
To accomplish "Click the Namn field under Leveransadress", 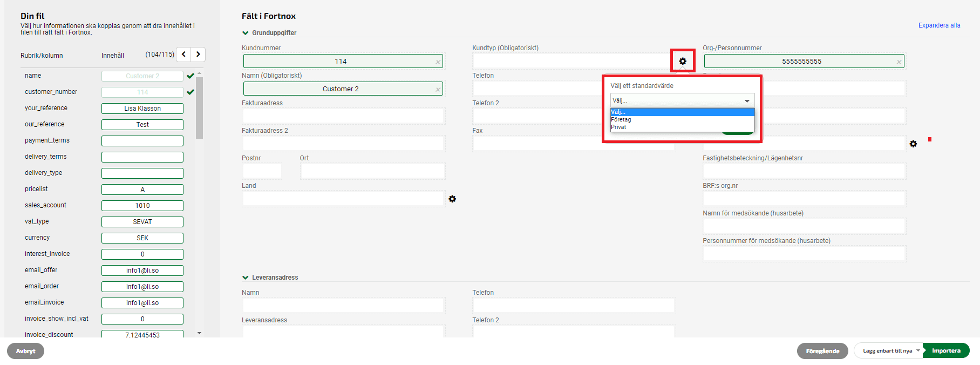I will coord(343,305).
